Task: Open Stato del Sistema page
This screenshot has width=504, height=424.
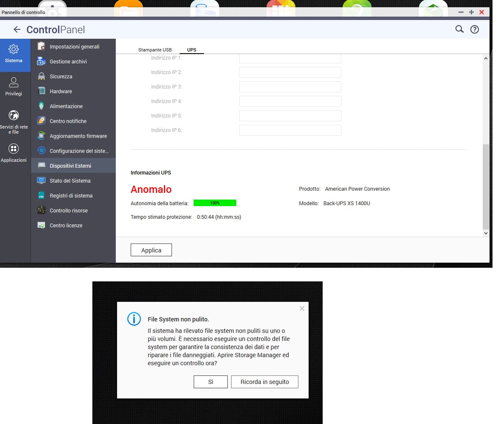Action: coord(70,181)
